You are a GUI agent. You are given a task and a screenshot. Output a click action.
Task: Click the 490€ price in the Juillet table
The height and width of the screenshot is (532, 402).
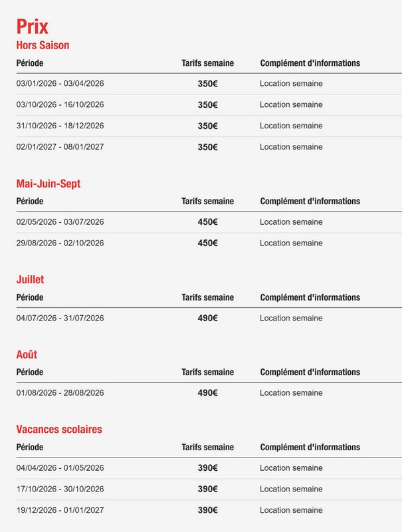point(207,318)
